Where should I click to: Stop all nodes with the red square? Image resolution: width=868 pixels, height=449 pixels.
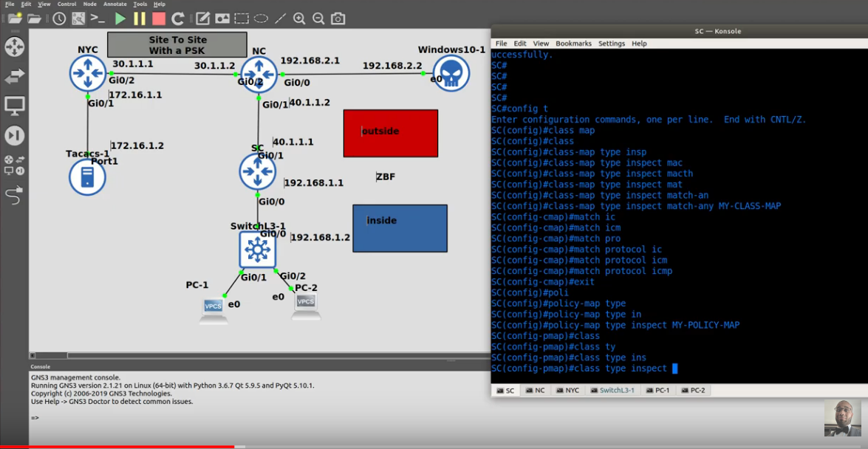pyautogui.click(x=159, y=18)
